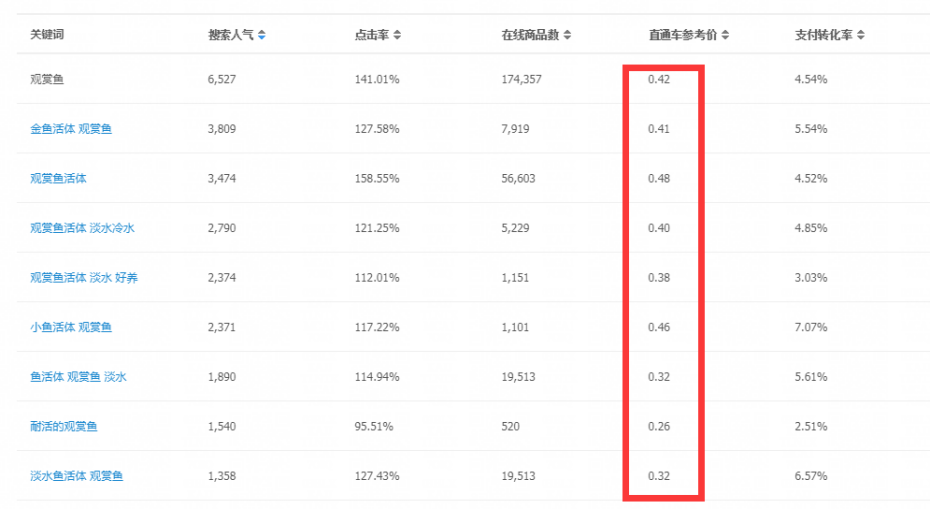The height and width of the screenshot is (509, 931).
Task: Click the sort icon next to 点击率
Action: click(397, 35)
